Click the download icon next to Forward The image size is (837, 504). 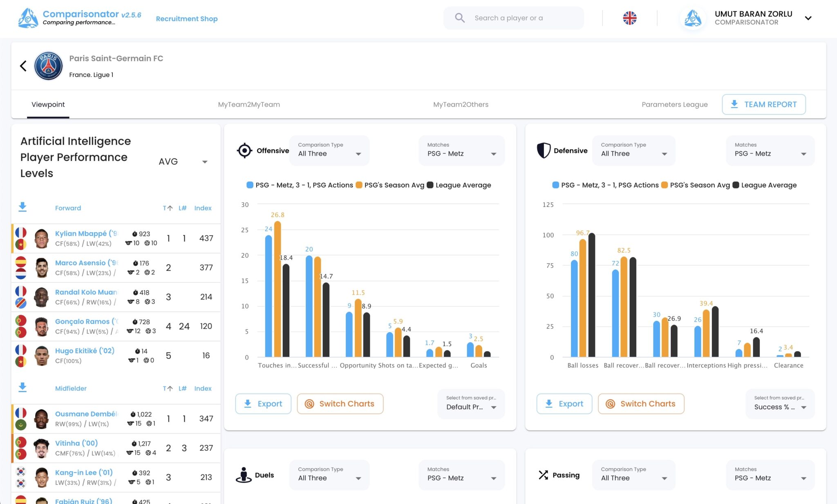tap(23, 207)
